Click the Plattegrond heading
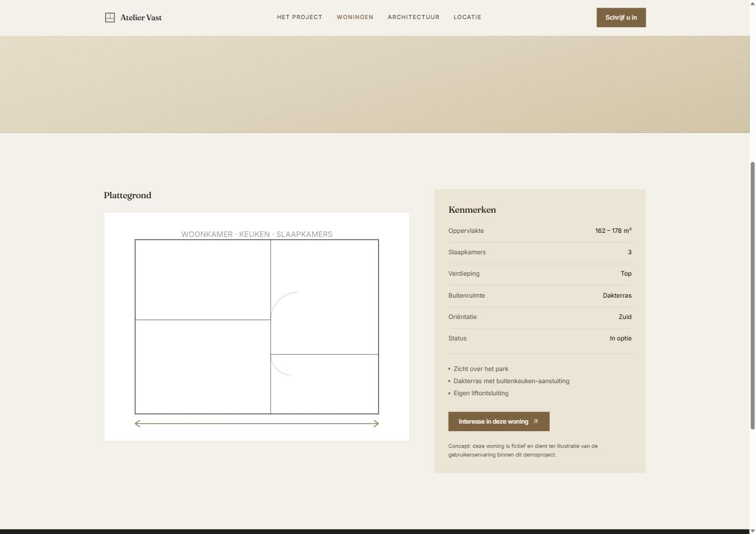The width and height of the screenshot is (756, 534). pos(128,195)
